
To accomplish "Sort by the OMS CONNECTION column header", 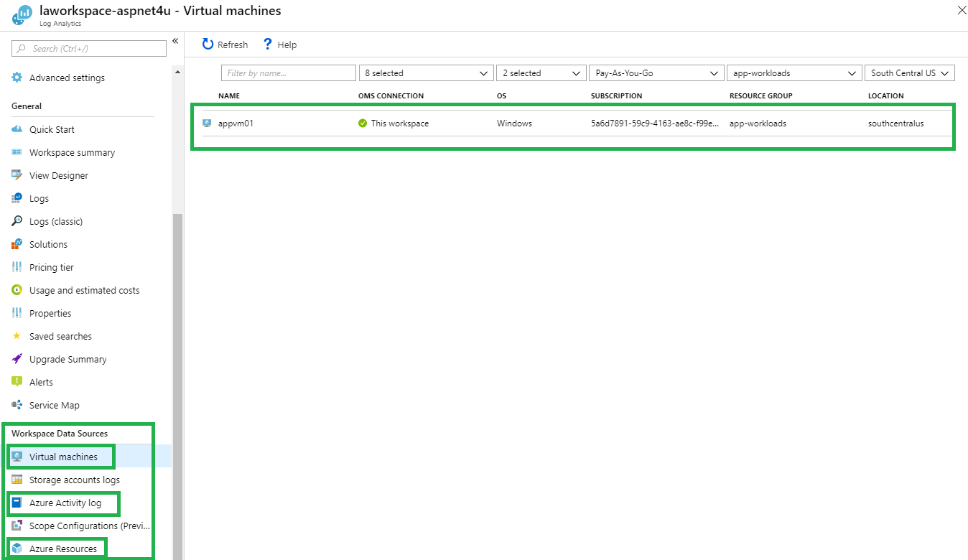I will [x=391, y=95].
